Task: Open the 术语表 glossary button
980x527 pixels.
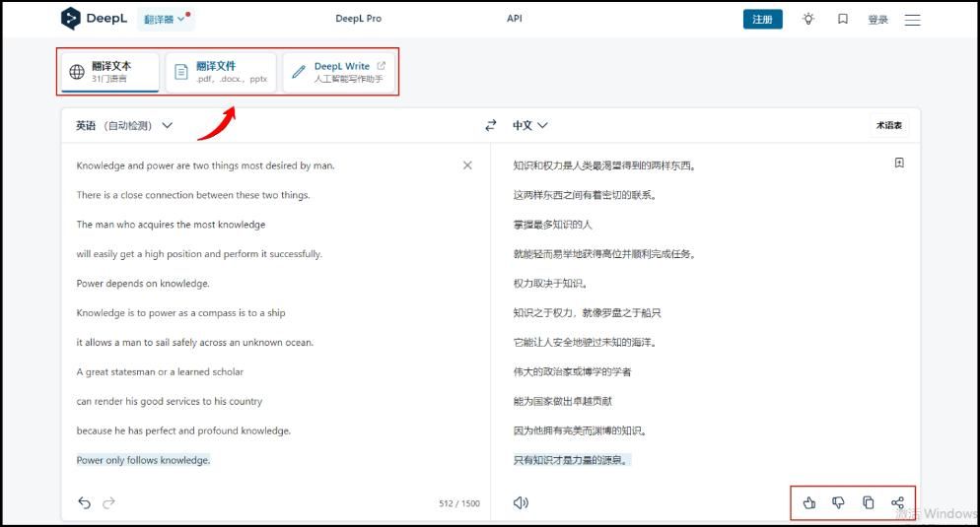Action: point(888,125)
